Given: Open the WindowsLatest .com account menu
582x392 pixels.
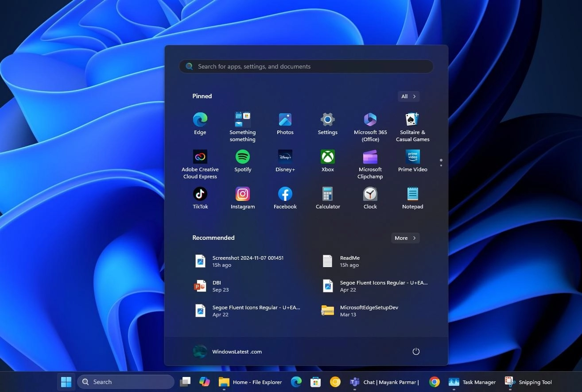Looking at the screenshot, I should pyautogui.click(x=228, y=351).
